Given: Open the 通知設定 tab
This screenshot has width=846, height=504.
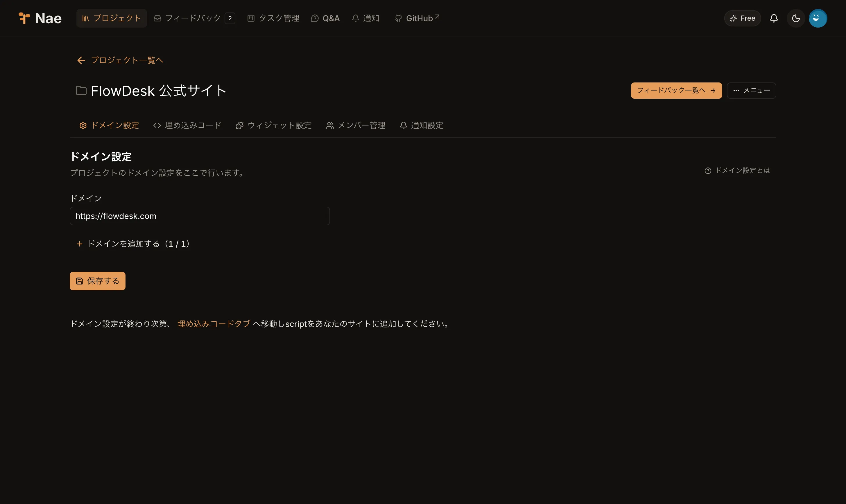Looking at the screenshot, I should (422, 125).
